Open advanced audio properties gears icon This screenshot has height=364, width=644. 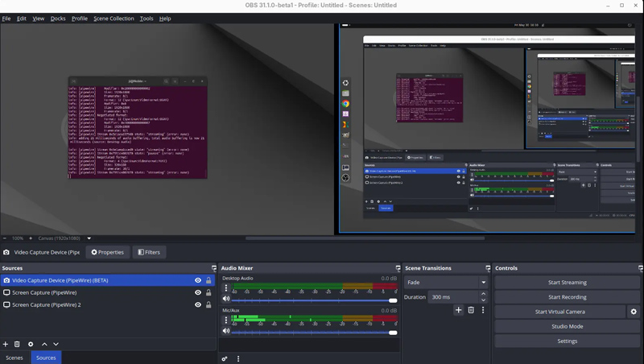[225, 358]
